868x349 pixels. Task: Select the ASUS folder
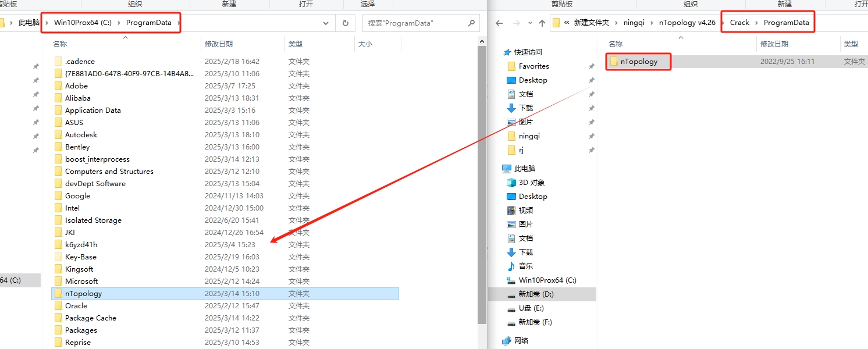[x=74, y=122]
